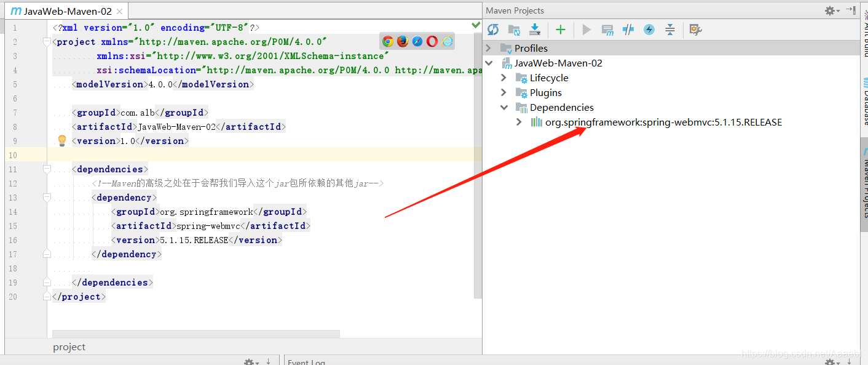Screen dimensions: 868x365
Task: Expand the Profiles node
Action: click(489, 48)
